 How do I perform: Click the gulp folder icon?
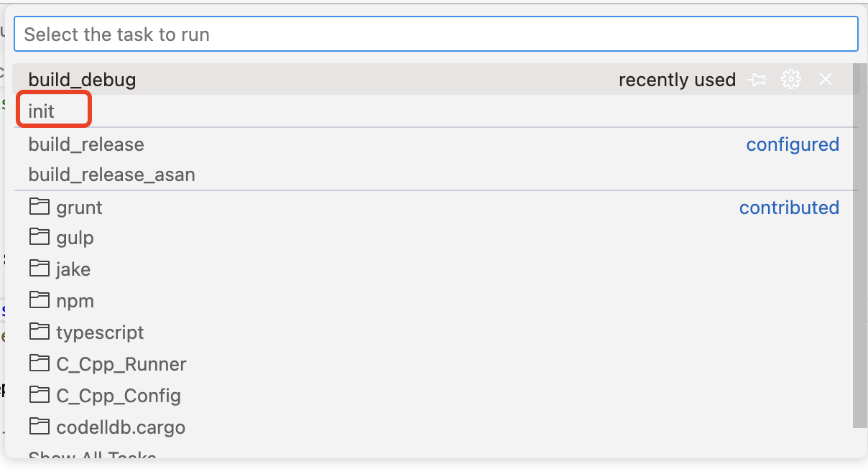pos(39,237)
